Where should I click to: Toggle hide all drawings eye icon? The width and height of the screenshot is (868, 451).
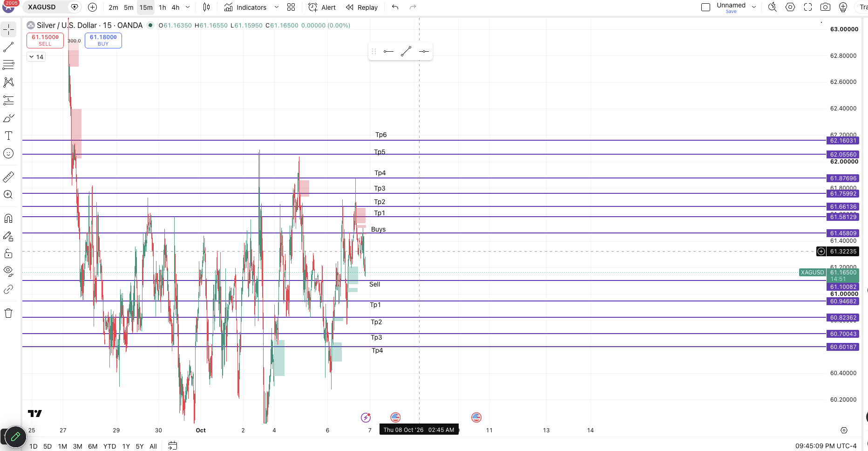pos(8,271)
